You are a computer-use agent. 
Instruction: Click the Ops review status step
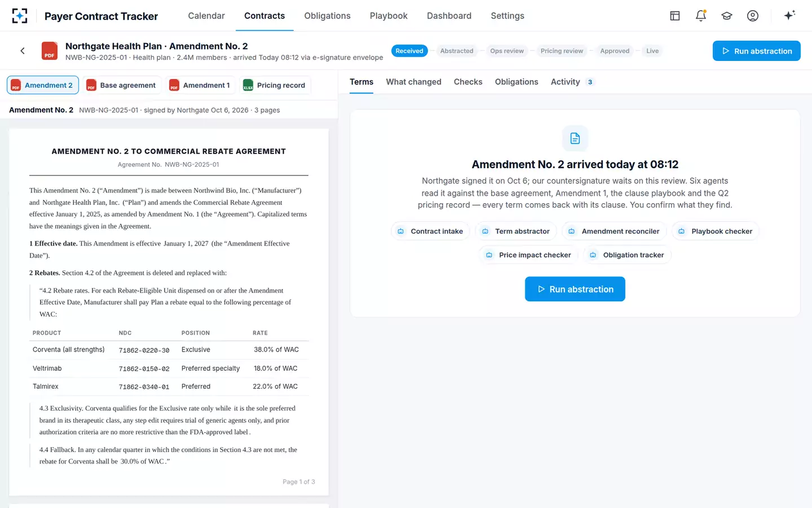507,51
